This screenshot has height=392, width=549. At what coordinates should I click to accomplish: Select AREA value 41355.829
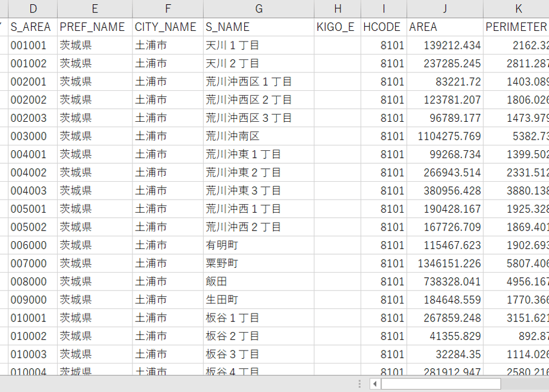pos(445,336)
